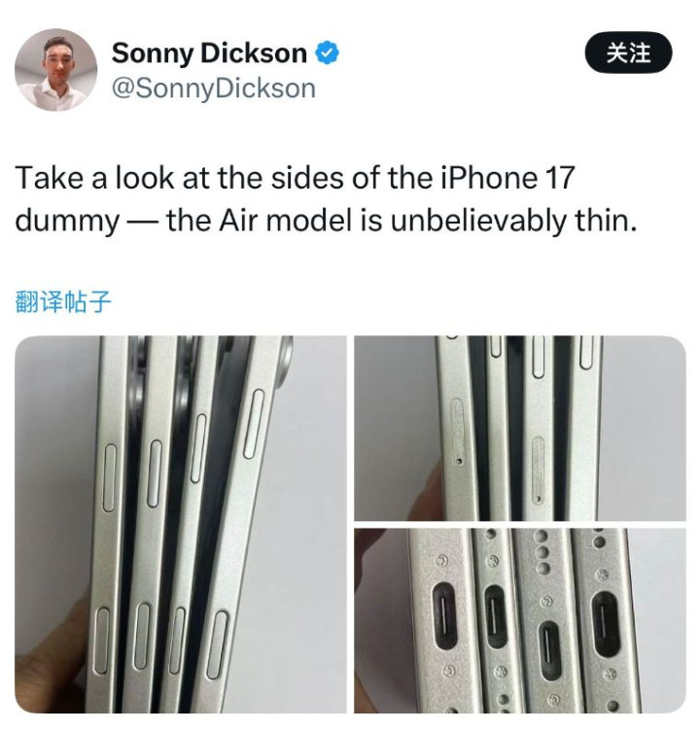Follow the account with 关注 button
700x731 pixels.
(628, 52)
